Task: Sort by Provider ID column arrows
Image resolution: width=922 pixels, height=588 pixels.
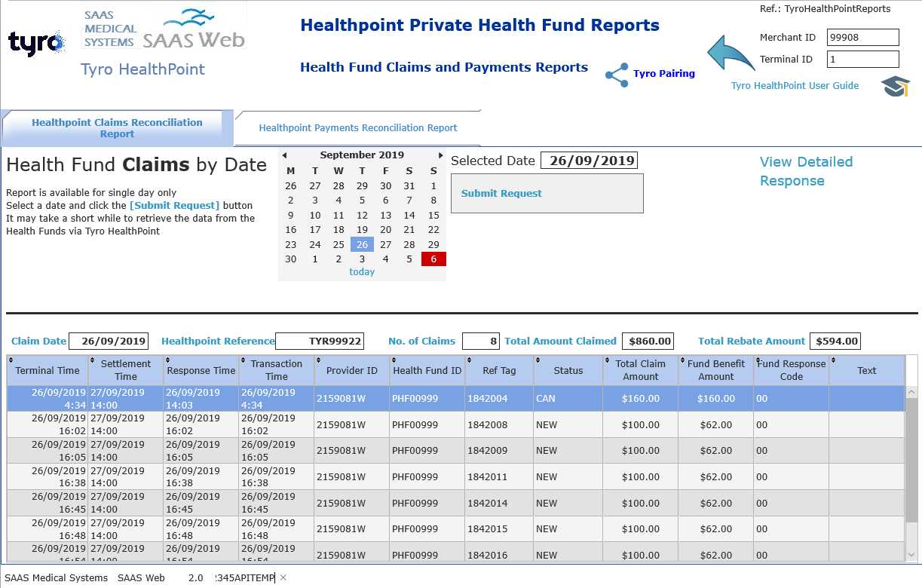Action: click(x=319, y=360)
